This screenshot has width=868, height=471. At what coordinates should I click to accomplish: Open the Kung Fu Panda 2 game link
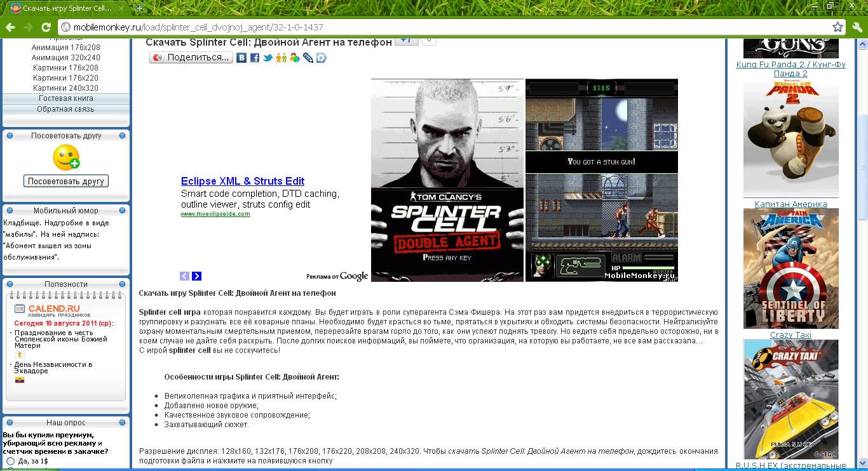coord(791,69)
